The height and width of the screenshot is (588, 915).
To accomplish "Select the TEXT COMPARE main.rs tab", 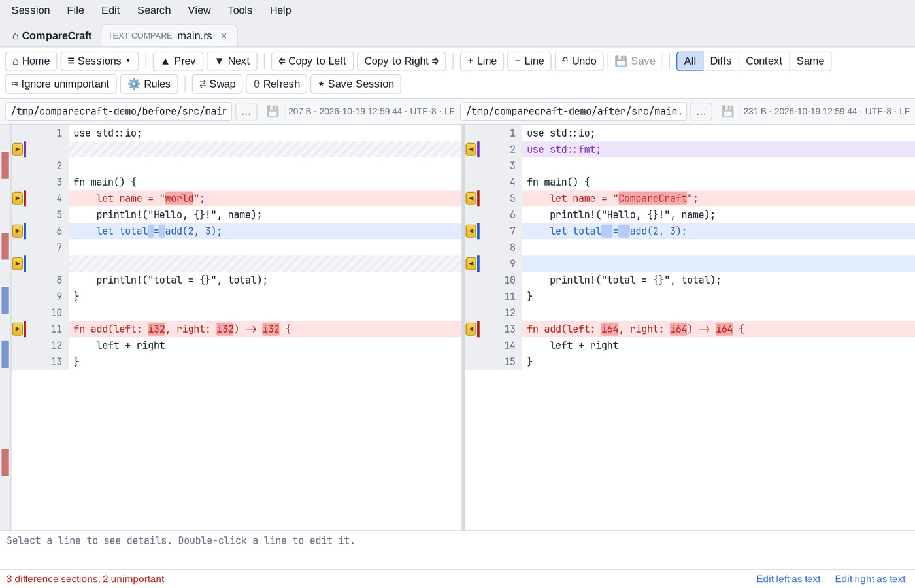I will pyautogui.click(x=169, y=36).
